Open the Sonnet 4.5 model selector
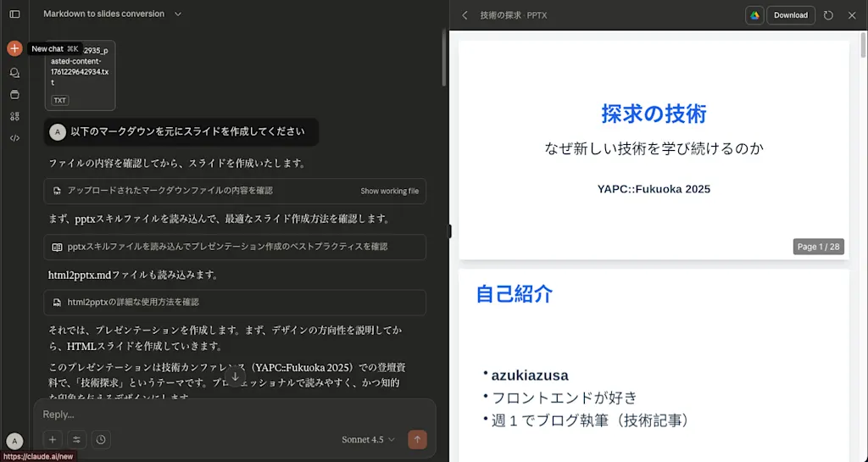This screenshot has height=462, width=868. tap(368, 439)
